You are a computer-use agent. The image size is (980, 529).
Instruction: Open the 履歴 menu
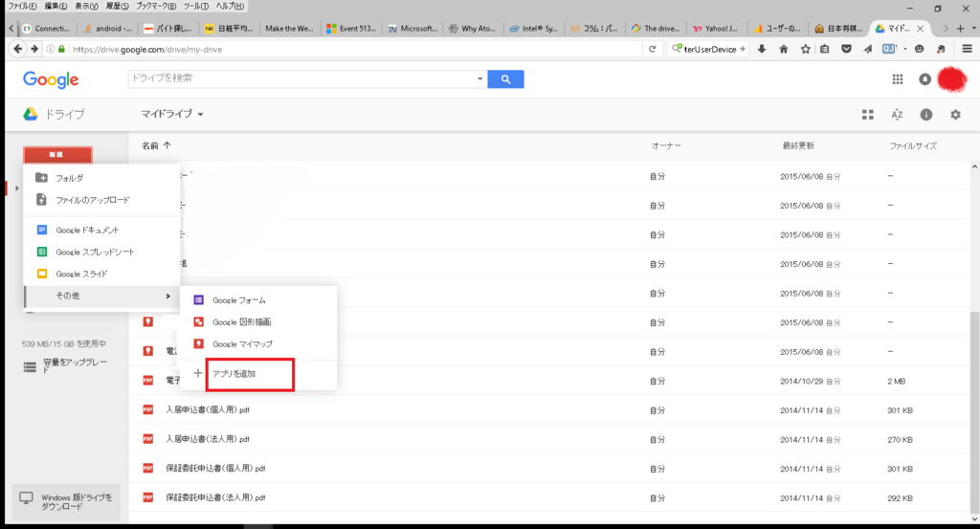click(117, 6)
